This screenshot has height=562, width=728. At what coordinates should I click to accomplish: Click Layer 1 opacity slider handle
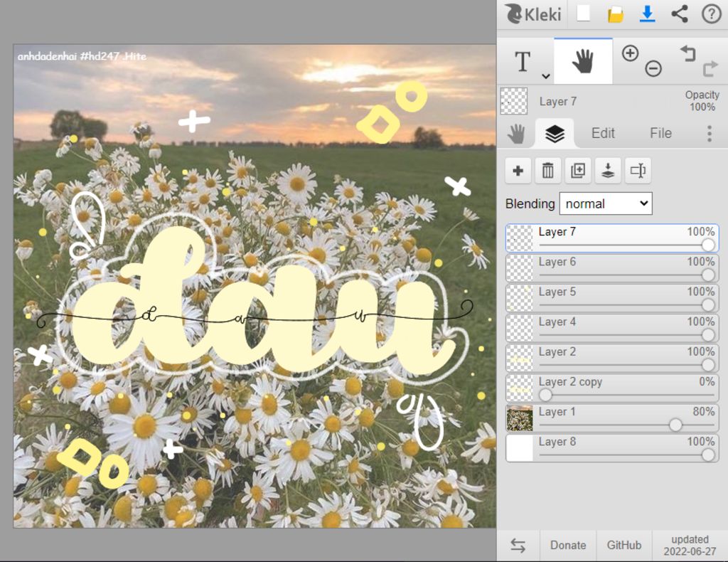(x=675, y=425)
